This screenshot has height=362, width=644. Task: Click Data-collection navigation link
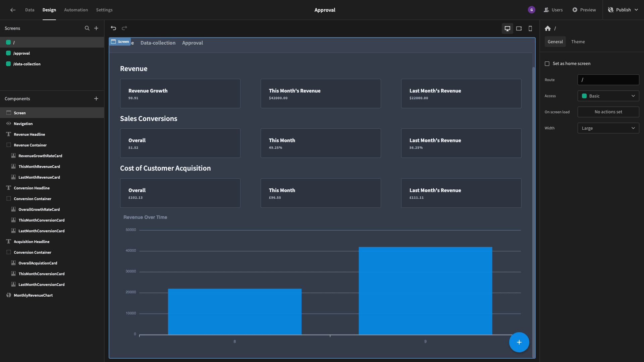[158, 43]
